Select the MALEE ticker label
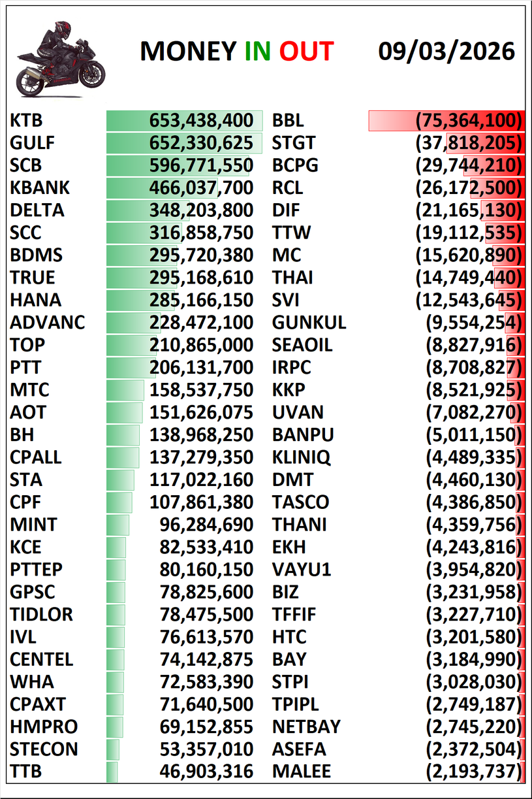 pyautogui.click(x=301, y=771)
